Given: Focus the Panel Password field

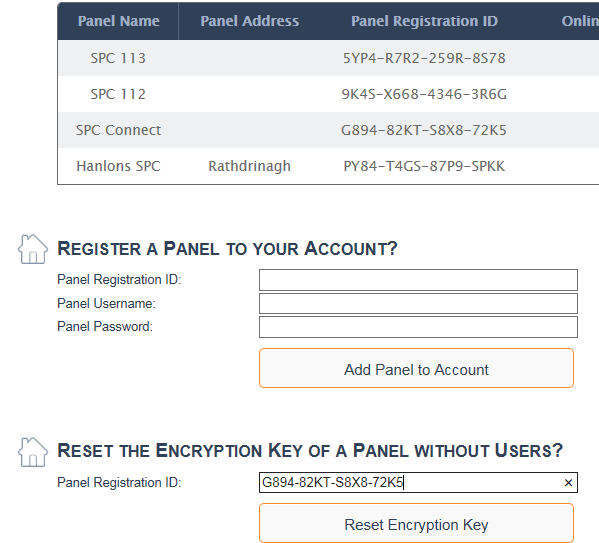Looking at the screenshot, I should (x=418, y=327).
